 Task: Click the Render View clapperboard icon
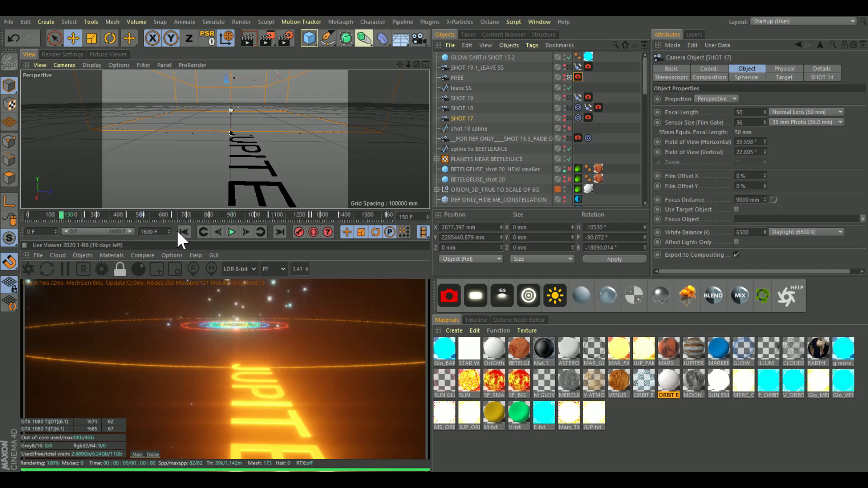pyautogui.click(x=248, y=38)
